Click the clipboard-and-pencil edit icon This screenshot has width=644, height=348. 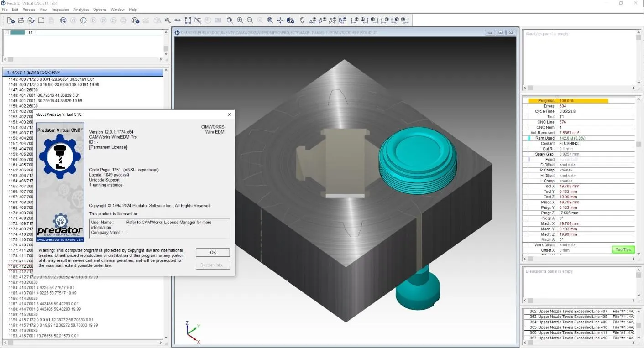[x=31, y=21]
